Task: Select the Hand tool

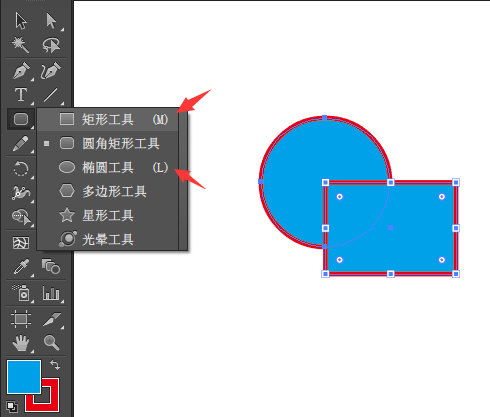Action: point(21,343)
